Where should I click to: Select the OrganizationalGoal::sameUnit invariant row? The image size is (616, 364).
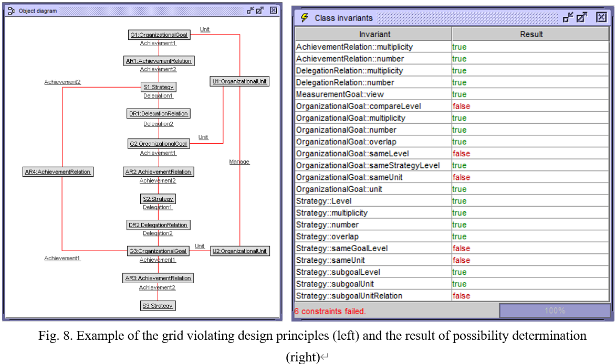(452, 177)
